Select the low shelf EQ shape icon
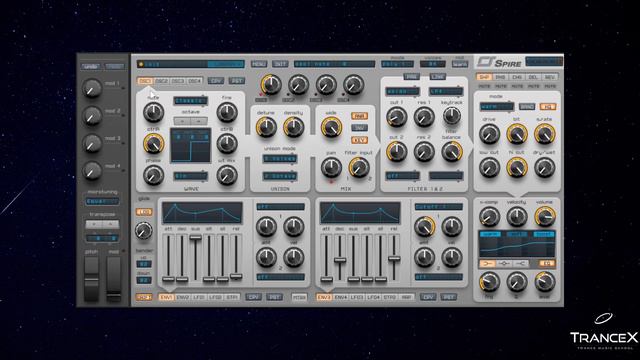Viewport: 640px width, 360px height. click(487, 264)
